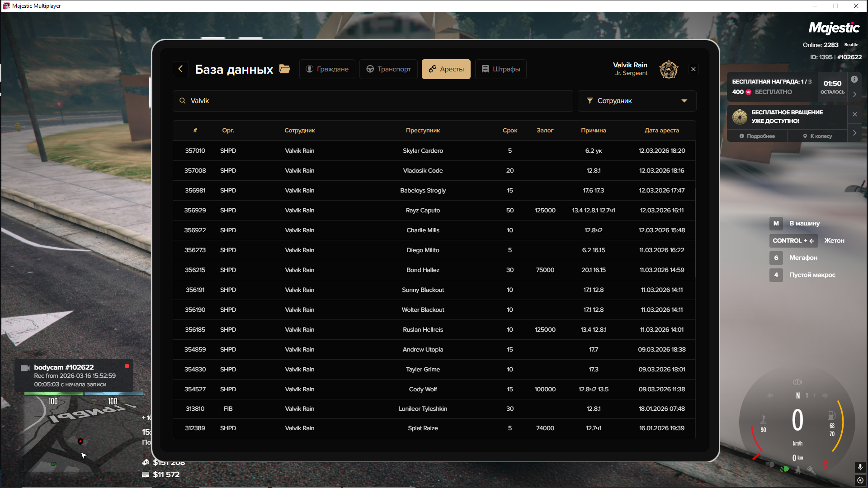
Task: Select the arrest row for Rayz Caputo
Action: pos(423,211)
